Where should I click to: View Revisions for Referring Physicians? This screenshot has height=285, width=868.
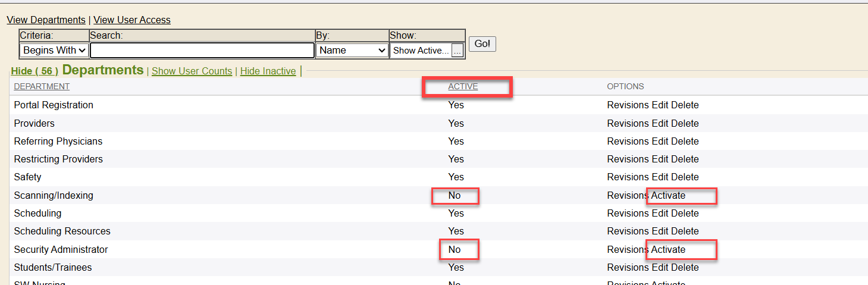(628, 141)
